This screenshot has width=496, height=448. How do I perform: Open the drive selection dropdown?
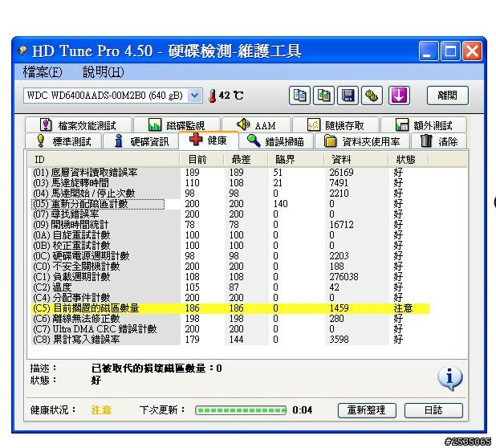coord(194,96)
